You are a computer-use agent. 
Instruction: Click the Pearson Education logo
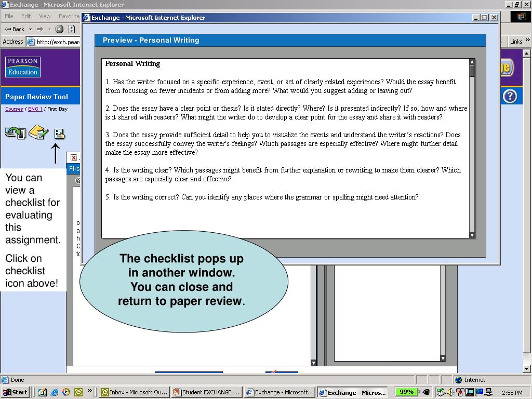point(23,67)
